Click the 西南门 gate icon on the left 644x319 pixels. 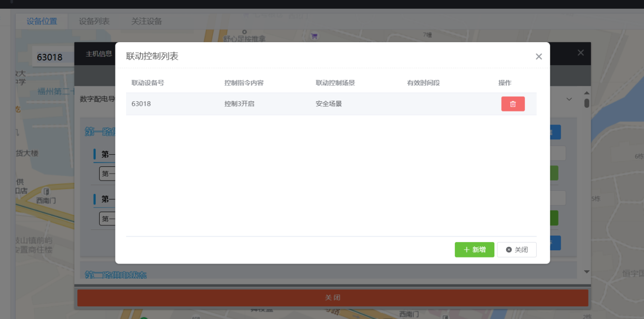click(46, 191)
